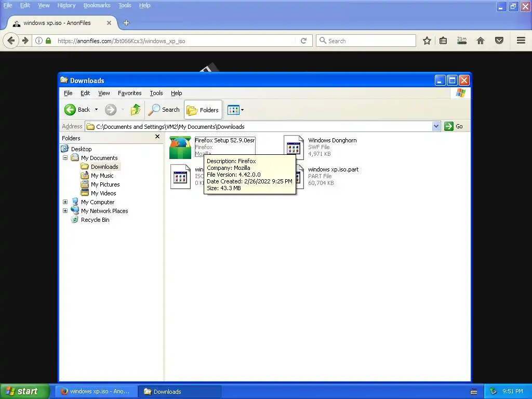Click Pocket icon in Firefox toolbar
This screenshot has height=399, width=532.
pyautogui.click(x=499, y=41)
